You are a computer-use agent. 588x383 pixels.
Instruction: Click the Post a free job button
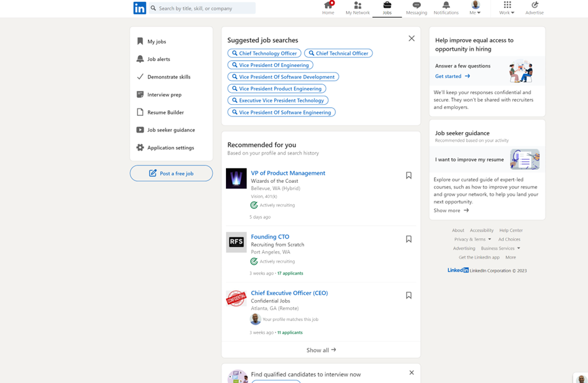click(x=171, y=174)
